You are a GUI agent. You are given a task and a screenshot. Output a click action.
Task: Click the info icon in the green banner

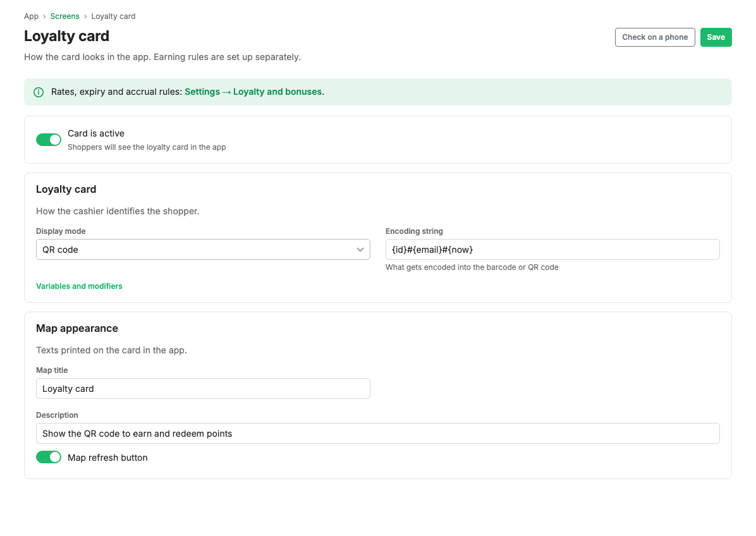click(39, 92)
